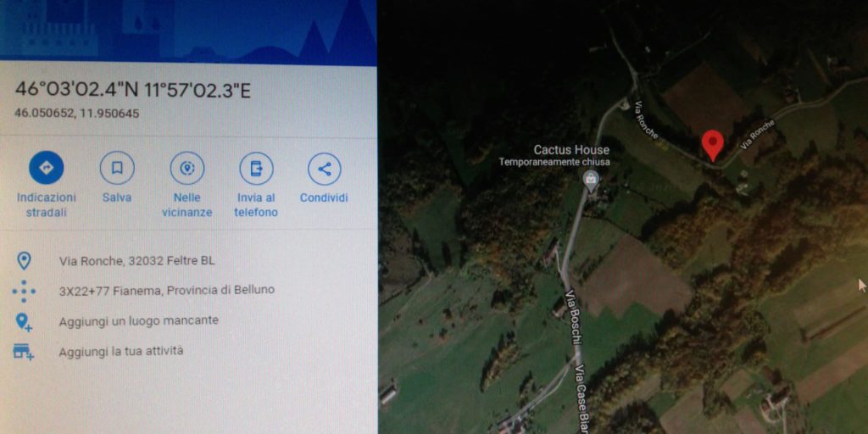
Task: Click the coordinates title 46°03'02.4"N 11°57'02.3"E
Action: (133, 90)
